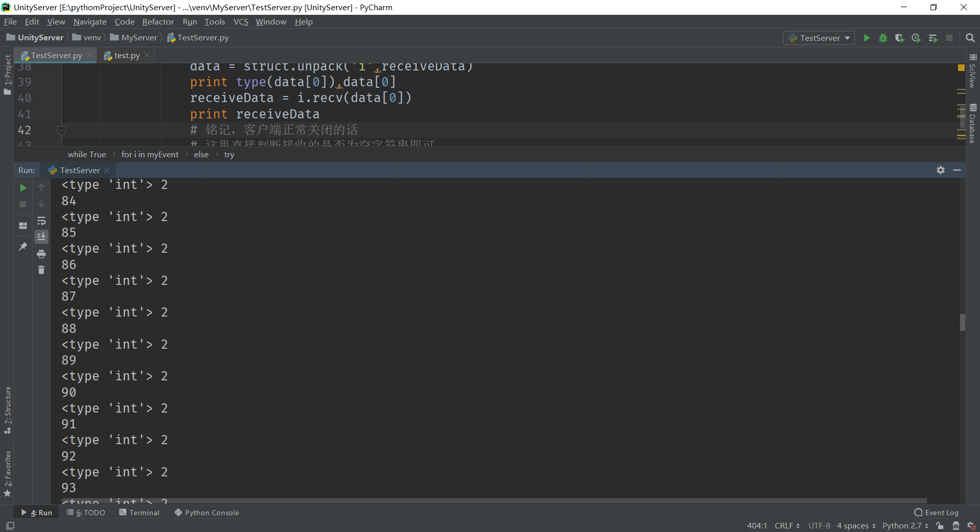
Task: Open the Structure tool window
Action: click(x=7, y=410)
